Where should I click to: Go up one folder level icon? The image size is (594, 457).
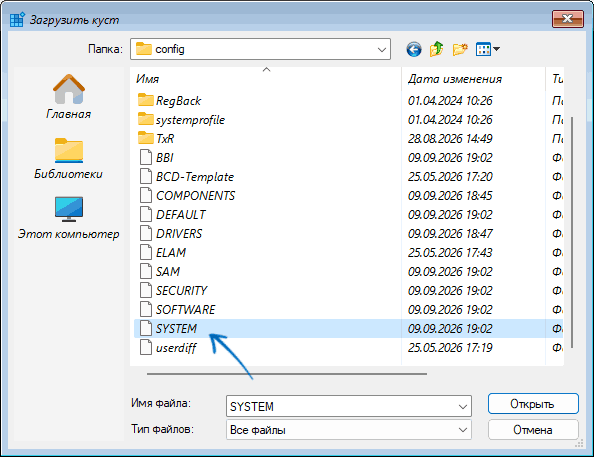pos(436,49)
